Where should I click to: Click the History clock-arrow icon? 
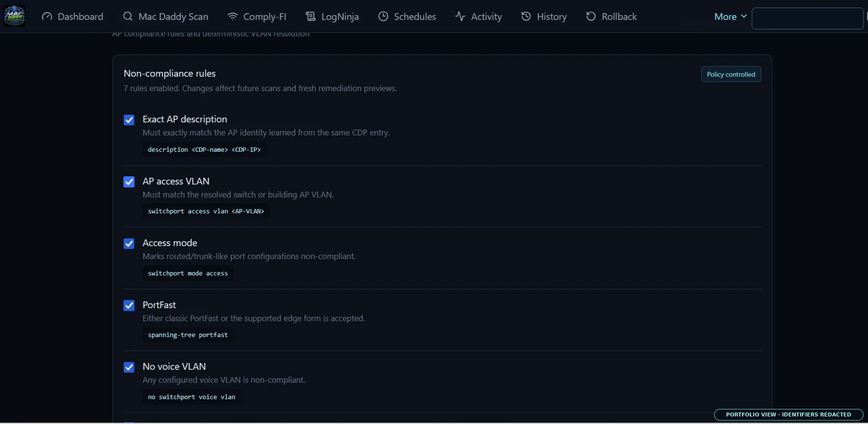click(526, 16)
